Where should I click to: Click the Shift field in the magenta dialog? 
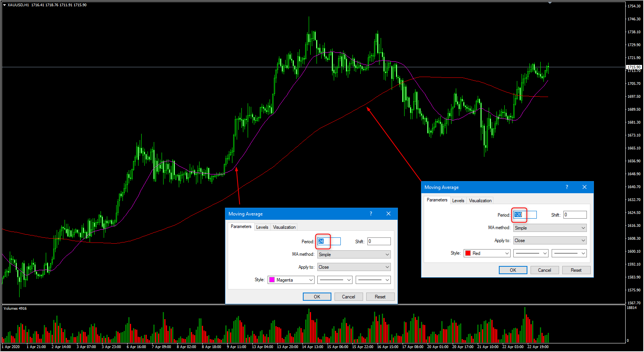[x=378, y=241]
